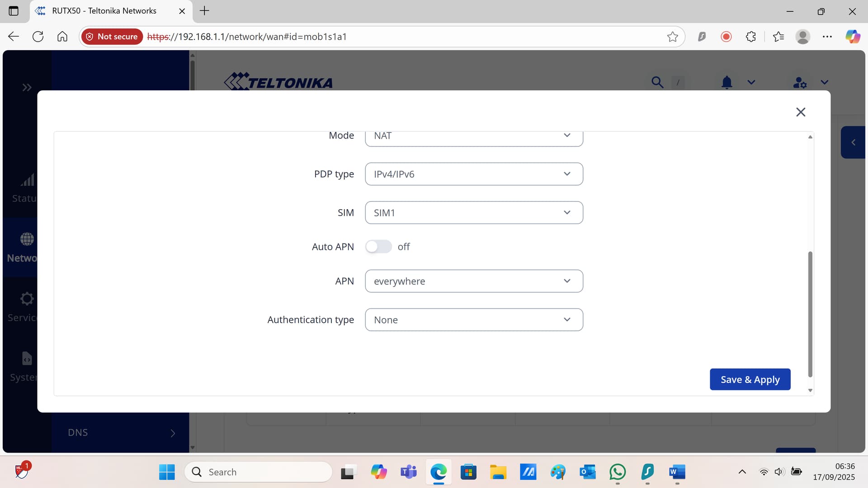Go to browser home icon
Image resolution: width=868 pixels, height=488 pixels.
pyautogui.click(x=62, y=37)
